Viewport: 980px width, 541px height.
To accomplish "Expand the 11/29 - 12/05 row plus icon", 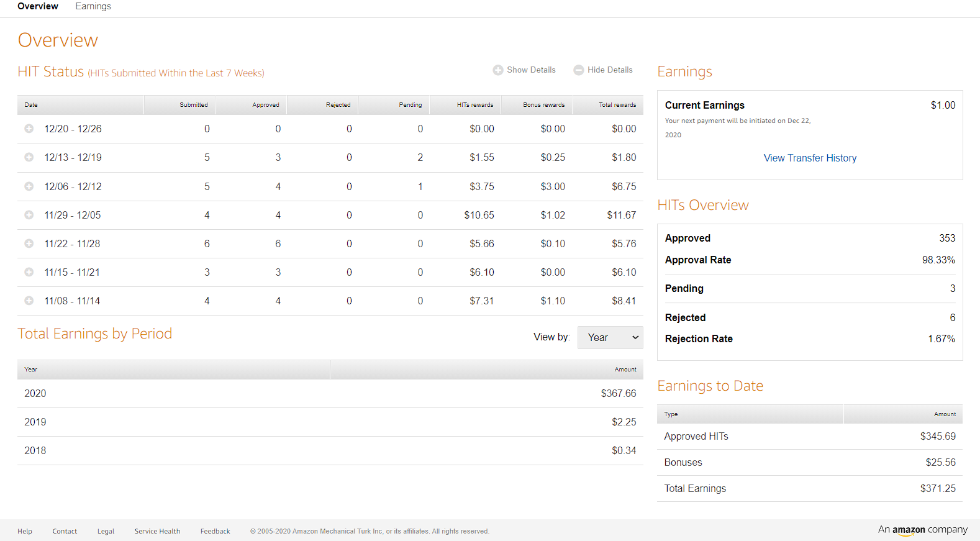I will tap(29, 215).
